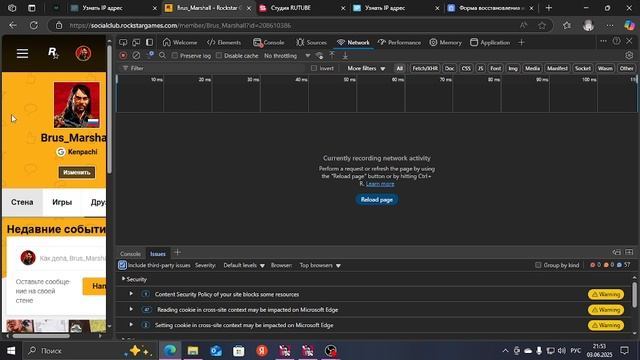Image resolution: width=640 pixels, height=360 pixels.
Task: Click the record network log button
Action: [x=123, y=56]
